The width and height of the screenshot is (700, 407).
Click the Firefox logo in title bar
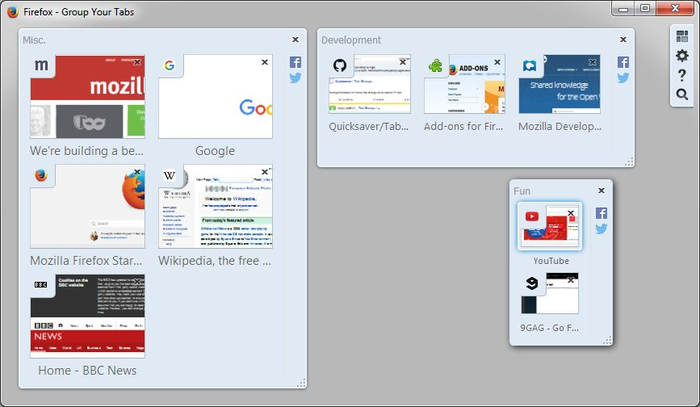click(x=13, y=12)
